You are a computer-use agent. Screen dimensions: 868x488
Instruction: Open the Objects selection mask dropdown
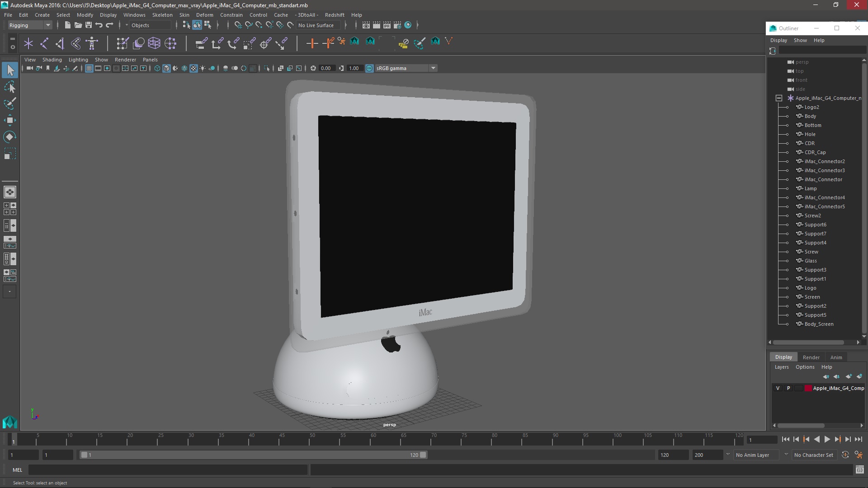[x=150, y=25]
